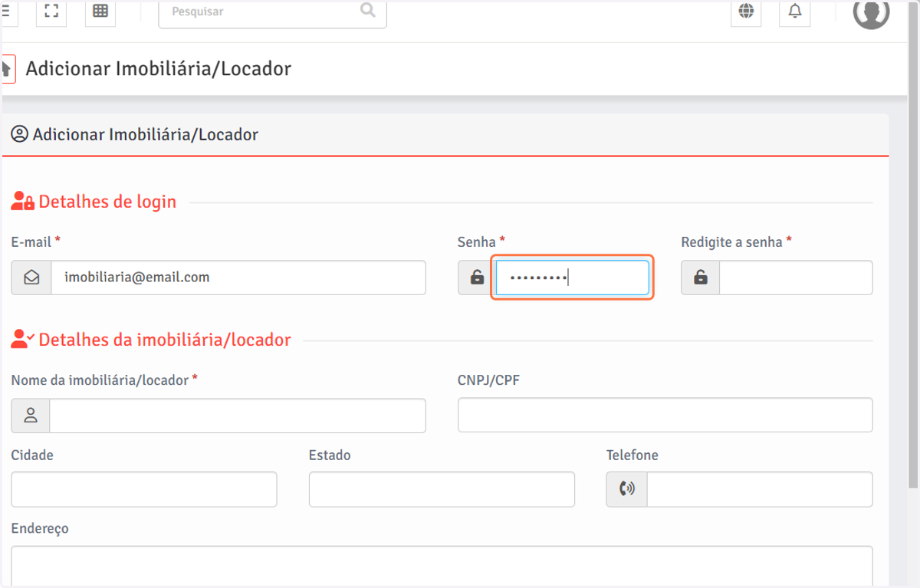
Task: Click the user-lock icon by Detalhes de login
Action: 22,202
